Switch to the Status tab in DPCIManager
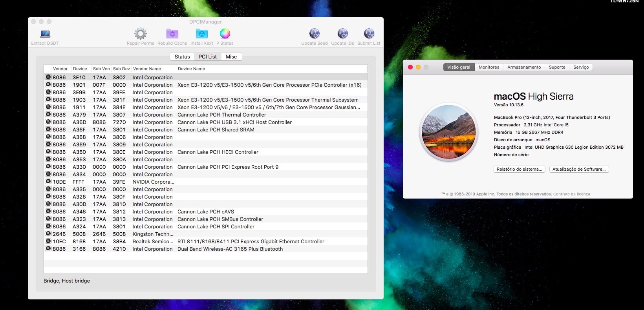Image resolution: width=644 pixels, height=310 pixels. pos(182,57)
